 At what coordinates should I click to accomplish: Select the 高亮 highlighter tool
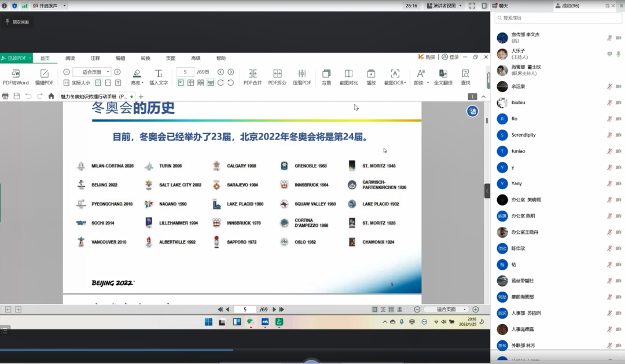[x=137, y=77]
